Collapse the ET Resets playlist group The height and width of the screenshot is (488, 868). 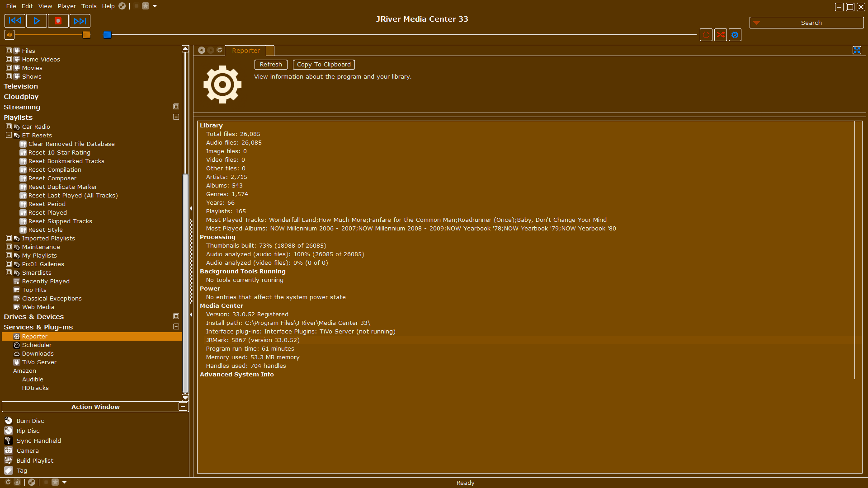(9, 135)
